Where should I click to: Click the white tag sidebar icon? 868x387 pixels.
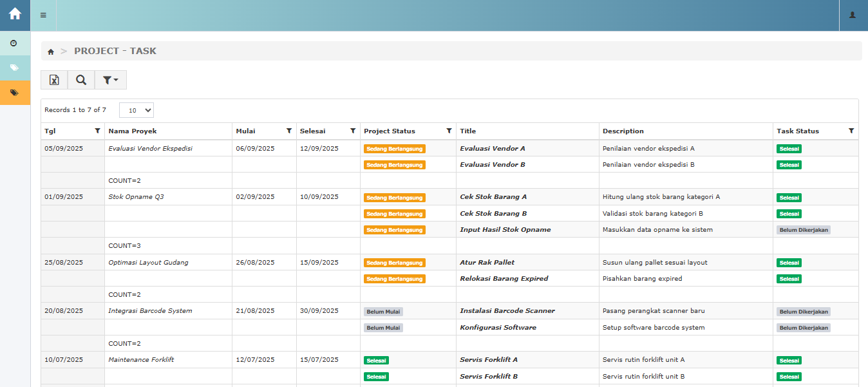coord(14,68)
